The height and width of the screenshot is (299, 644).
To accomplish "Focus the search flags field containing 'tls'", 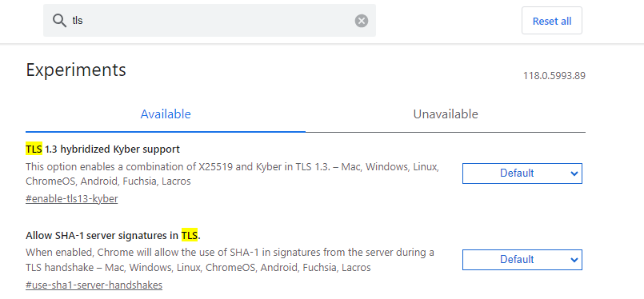I will [x=210, y=21].
